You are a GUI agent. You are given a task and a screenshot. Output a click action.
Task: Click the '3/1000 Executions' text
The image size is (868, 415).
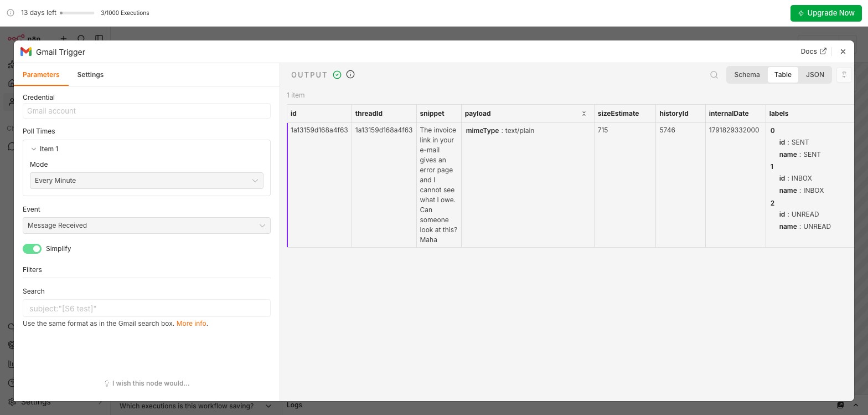(125, 13)
